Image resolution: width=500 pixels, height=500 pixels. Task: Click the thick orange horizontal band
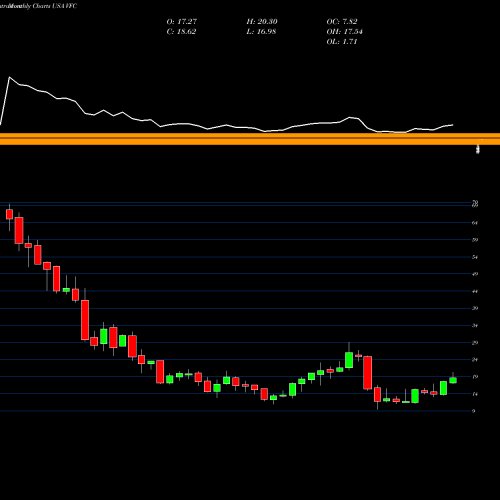point(250,139)
